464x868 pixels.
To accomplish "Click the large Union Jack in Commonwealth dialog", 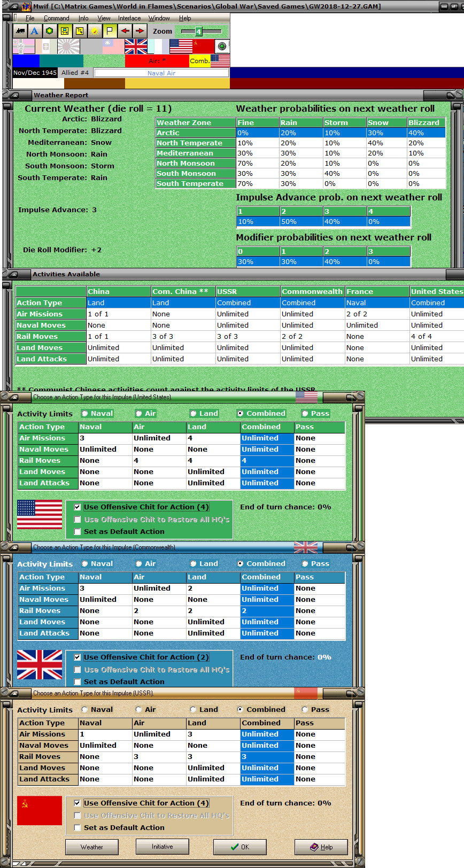I will 40,664.
